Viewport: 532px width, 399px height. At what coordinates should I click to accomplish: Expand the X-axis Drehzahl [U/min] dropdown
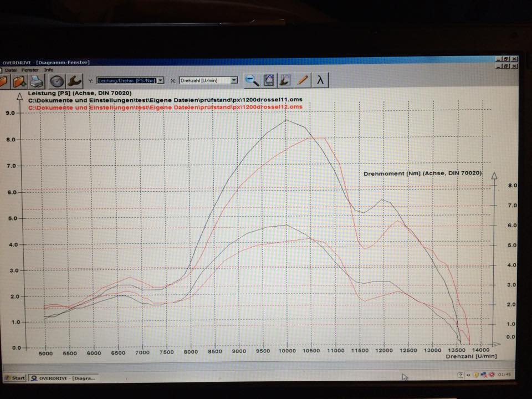tap(234, 80)
